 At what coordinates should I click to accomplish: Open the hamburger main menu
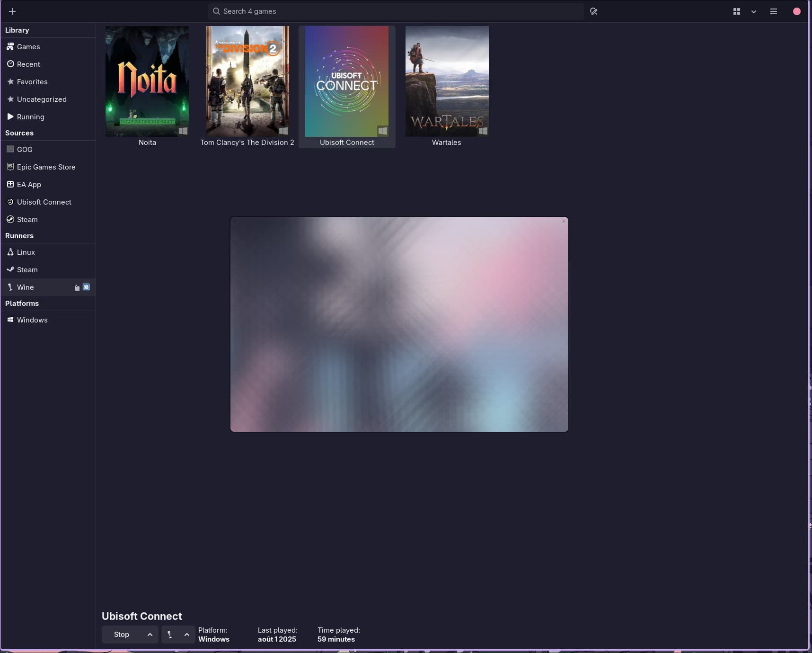click(x=774, y=11)
